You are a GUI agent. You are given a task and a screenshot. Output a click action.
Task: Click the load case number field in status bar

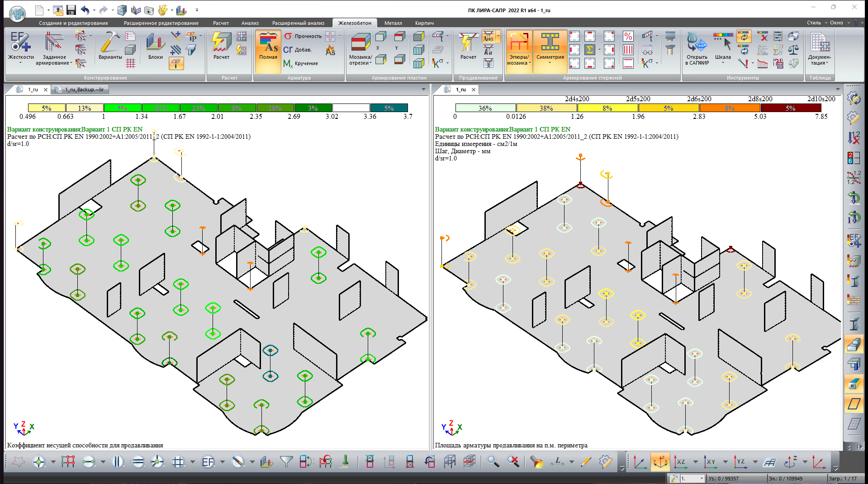click(690, 479)
